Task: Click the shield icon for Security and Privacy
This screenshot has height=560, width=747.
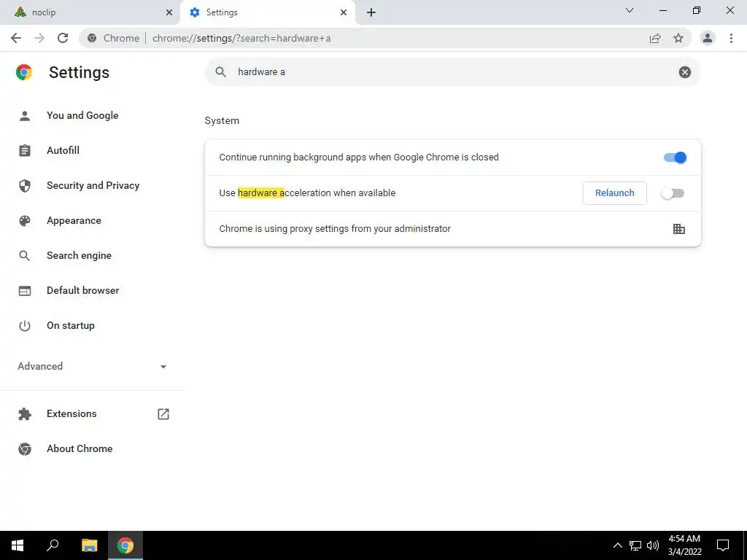Action: point(25,186)
